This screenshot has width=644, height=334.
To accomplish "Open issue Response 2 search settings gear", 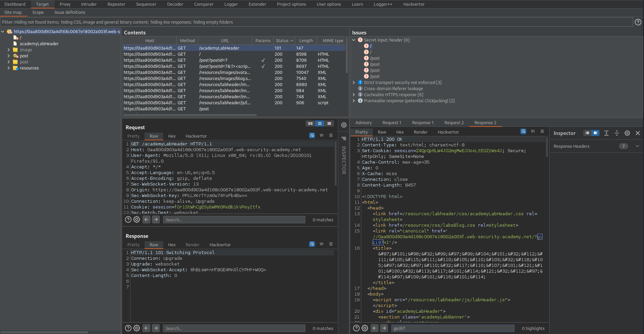I will coord(365,328).
